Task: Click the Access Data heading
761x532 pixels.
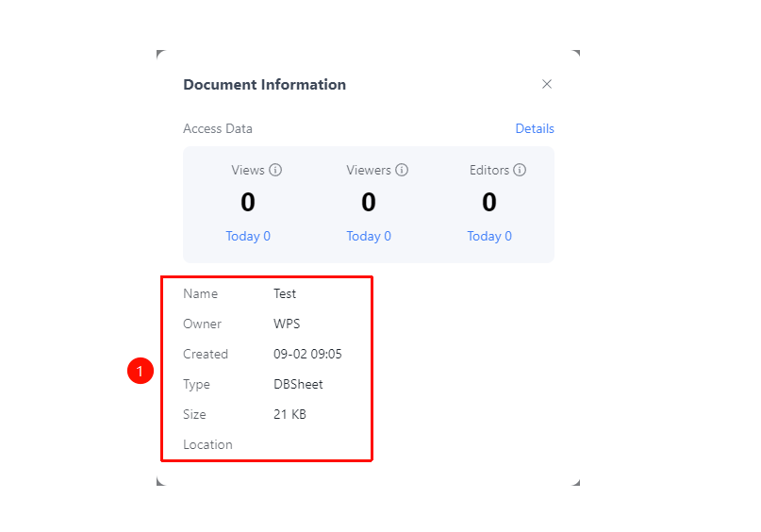Action: (x=218, y=128)
